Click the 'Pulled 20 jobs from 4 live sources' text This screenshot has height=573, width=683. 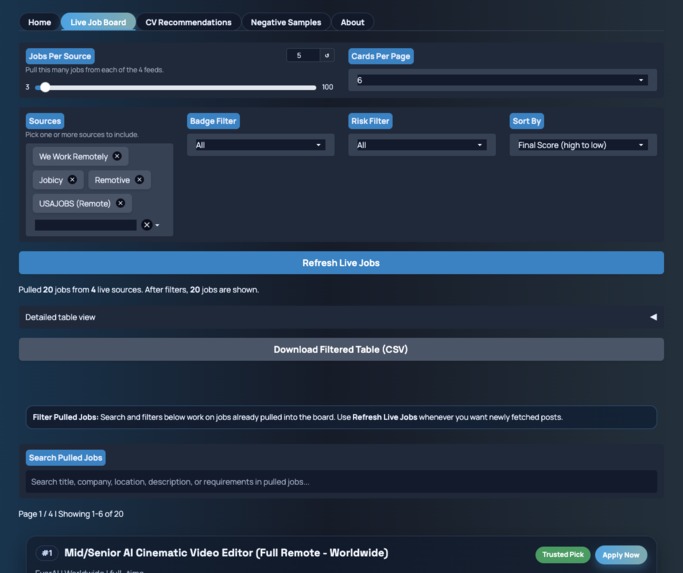tap(81, 290)
